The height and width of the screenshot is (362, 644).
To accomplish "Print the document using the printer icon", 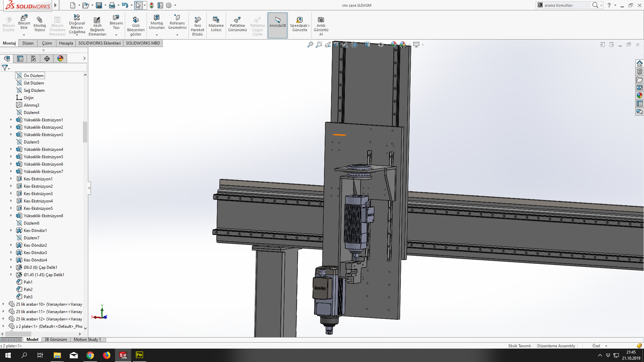I will (x=112, y=5).
